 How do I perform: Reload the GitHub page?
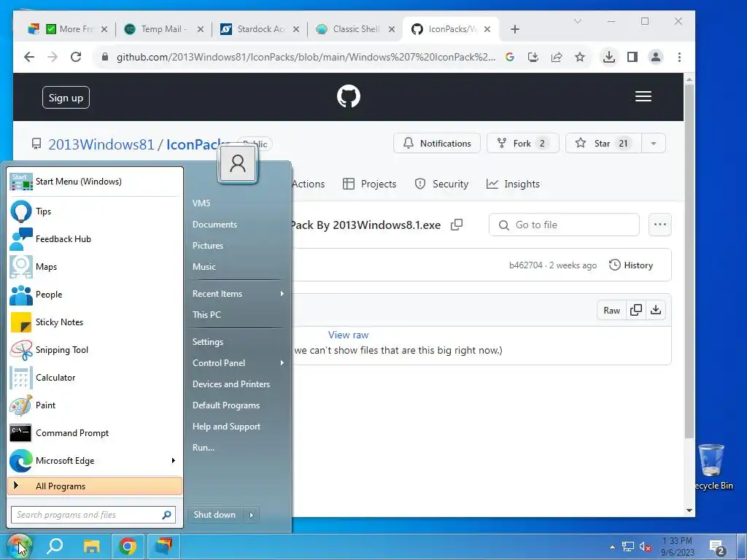pos(76,57)
